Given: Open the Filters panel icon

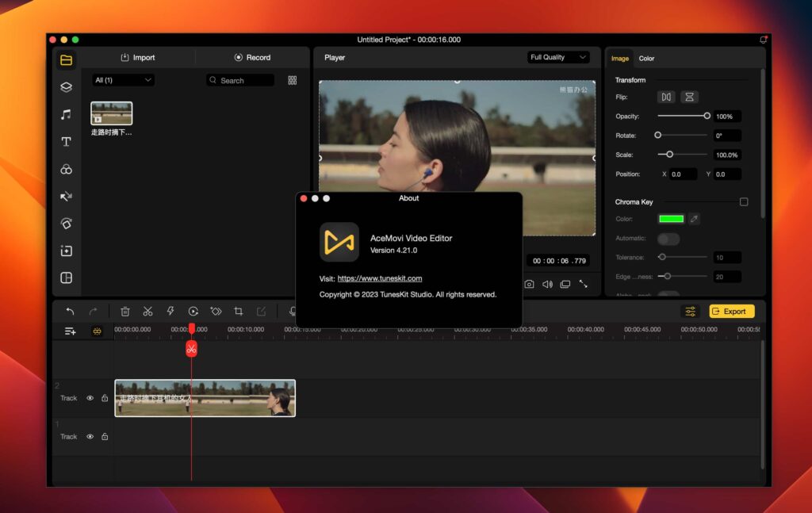Looking at the screenshot, I should [67, 169].
